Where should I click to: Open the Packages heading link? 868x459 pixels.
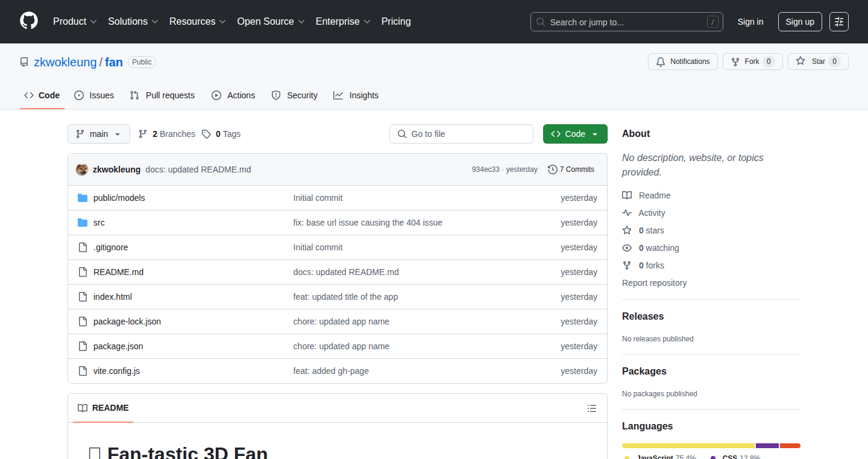pyautogui.click(x=644, y=371)
